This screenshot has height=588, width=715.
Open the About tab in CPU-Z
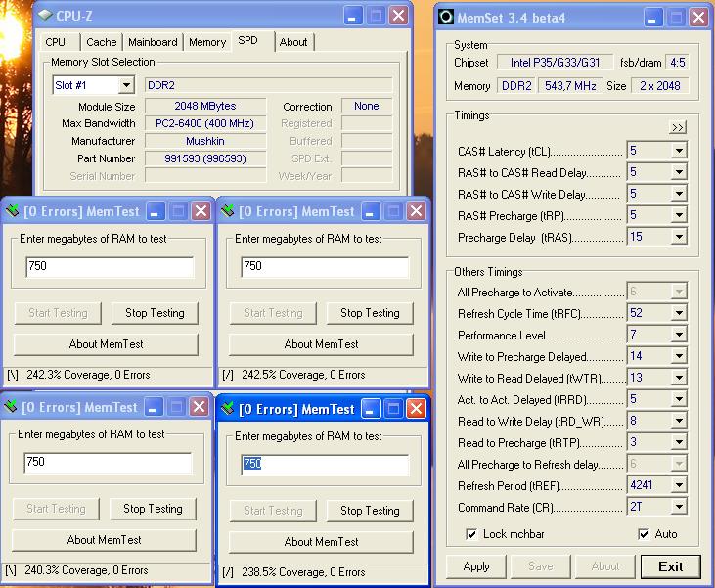coord(292,42)
